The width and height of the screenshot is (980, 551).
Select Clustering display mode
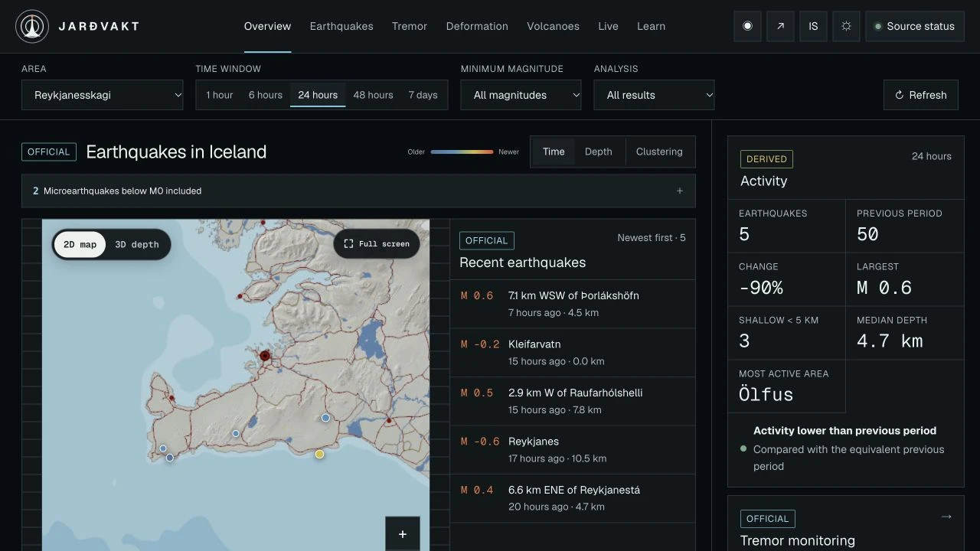(659, 152)
